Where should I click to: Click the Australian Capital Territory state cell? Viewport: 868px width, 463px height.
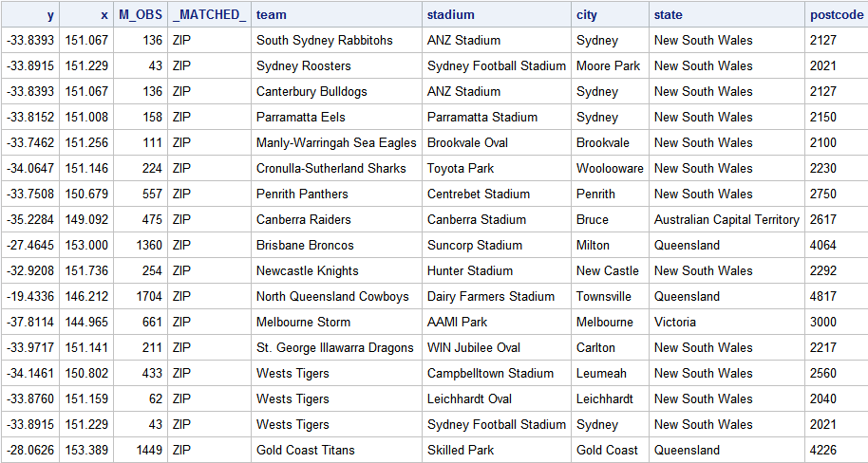(726, 219)
